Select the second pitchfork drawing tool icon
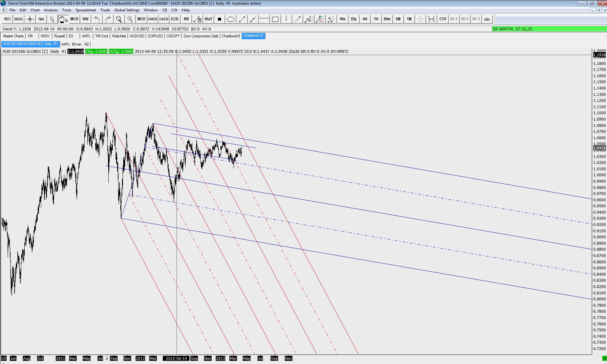Viewport: 607px width, 364px height. point(320,19)
